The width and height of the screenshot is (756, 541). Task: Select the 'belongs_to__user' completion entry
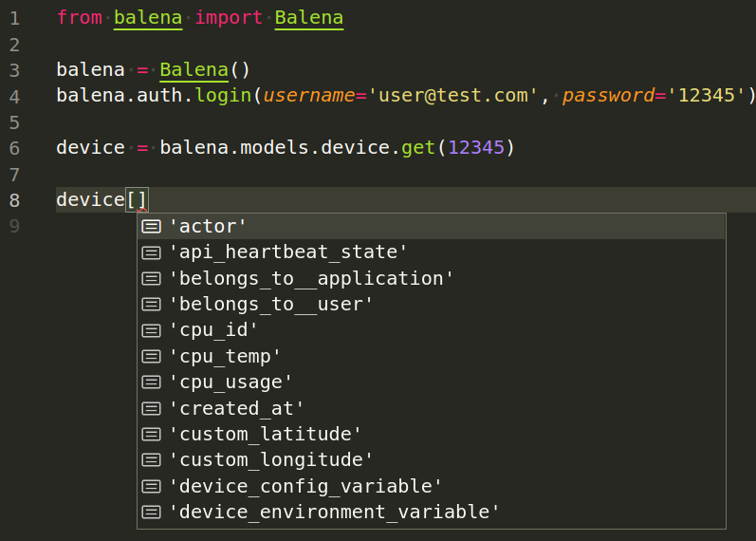coord(271,305)
